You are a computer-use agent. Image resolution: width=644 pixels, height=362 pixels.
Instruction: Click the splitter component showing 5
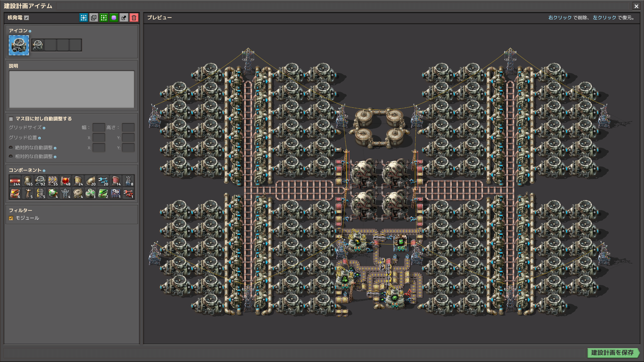point(40,194)
